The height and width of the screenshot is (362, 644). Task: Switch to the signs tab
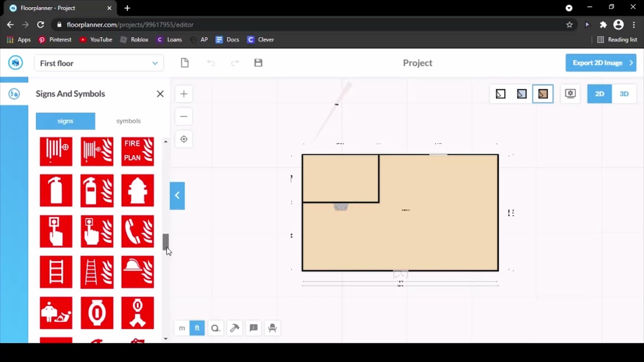pos(65,121)
